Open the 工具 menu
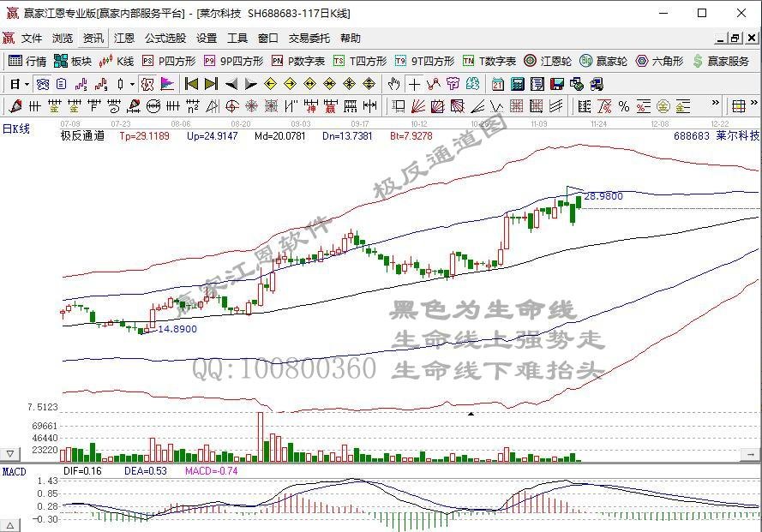This screenshot has width=762, height=532. pyautogui.click(x=237, y=39)
